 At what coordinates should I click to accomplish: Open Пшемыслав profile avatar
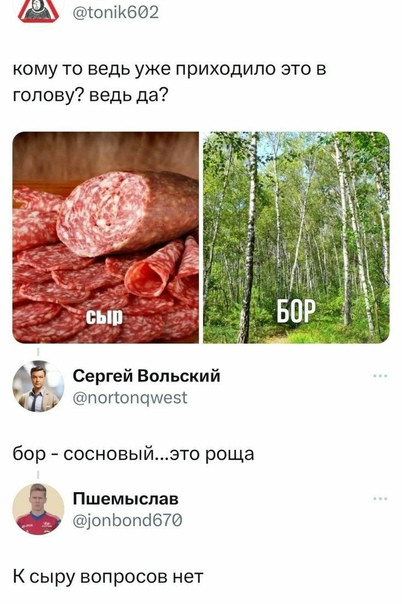pyautogui.click(x=38, y=509)
